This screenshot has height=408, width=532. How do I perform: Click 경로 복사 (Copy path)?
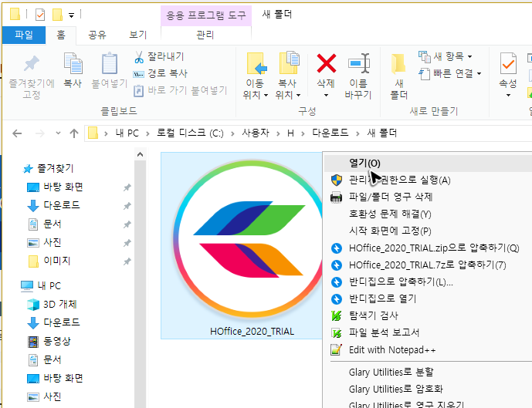point(160,73)
